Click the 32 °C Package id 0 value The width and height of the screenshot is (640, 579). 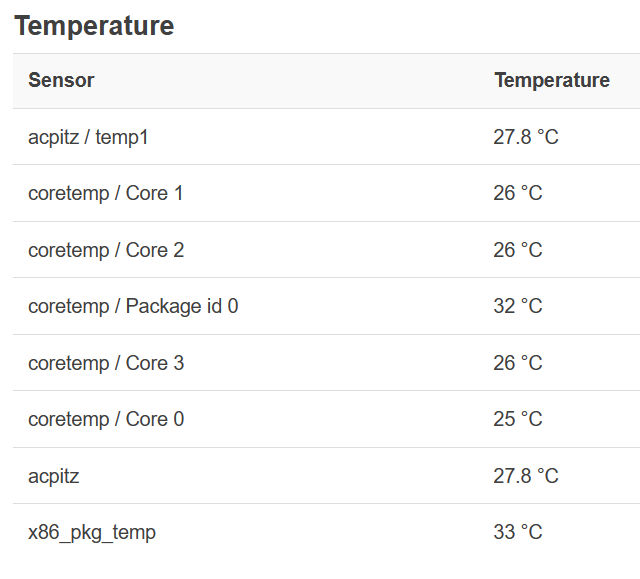pos(517,306)
